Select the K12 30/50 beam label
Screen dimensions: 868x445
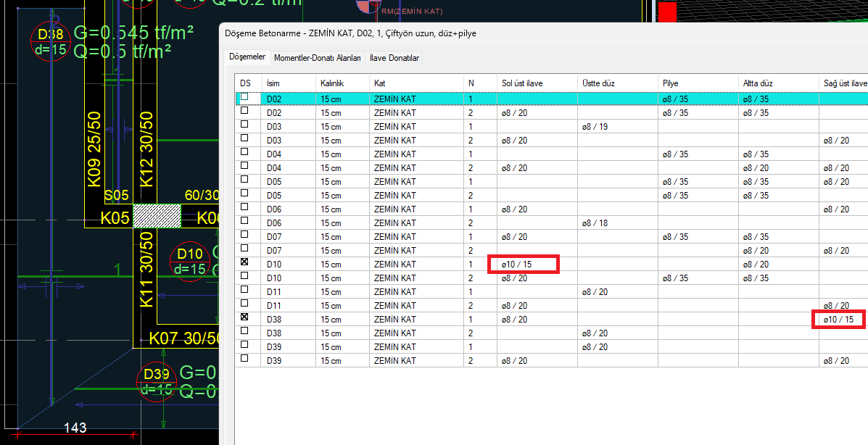146,149
